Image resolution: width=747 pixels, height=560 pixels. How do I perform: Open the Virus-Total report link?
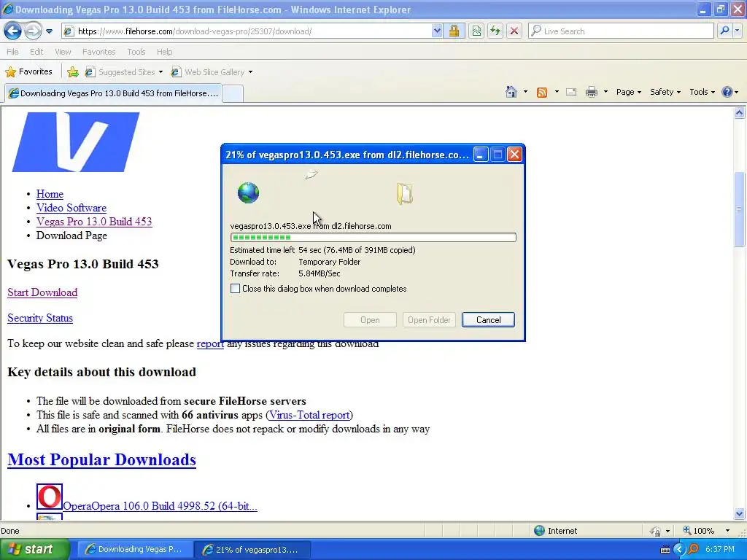(x=309, y=415)
